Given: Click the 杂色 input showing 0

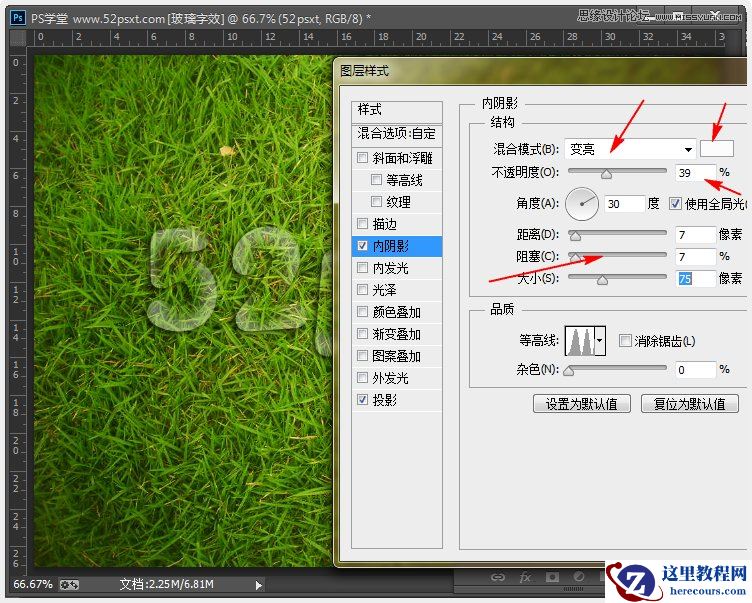Looking at the screenshot, I should 695,370.
